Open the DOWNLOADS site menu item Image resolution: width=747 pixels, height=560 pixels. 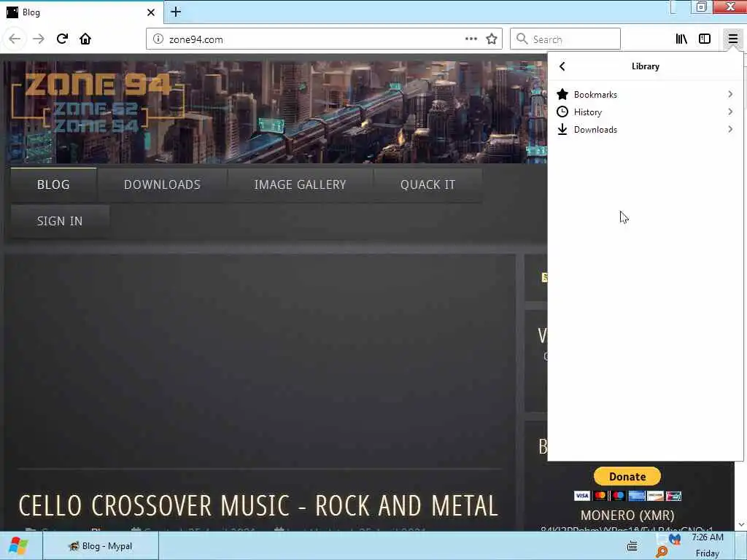click(x=162, y=184)
